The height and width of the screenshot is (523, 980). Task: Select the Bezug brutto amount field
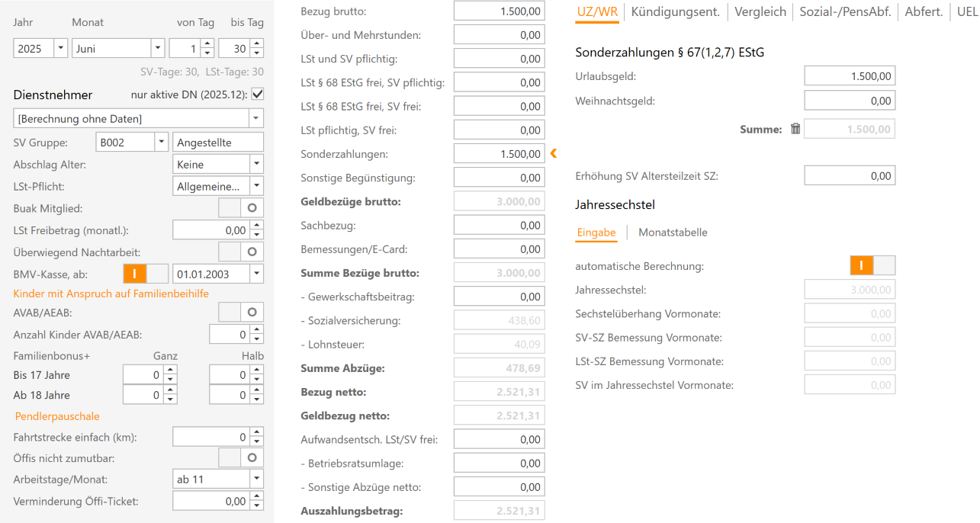(499, 11)
